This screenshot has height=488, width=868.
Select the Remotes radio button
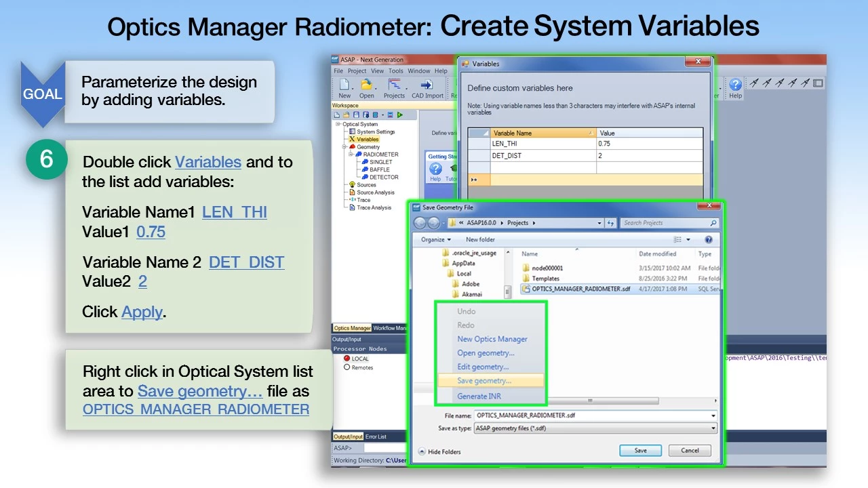(x=347, y=367)
